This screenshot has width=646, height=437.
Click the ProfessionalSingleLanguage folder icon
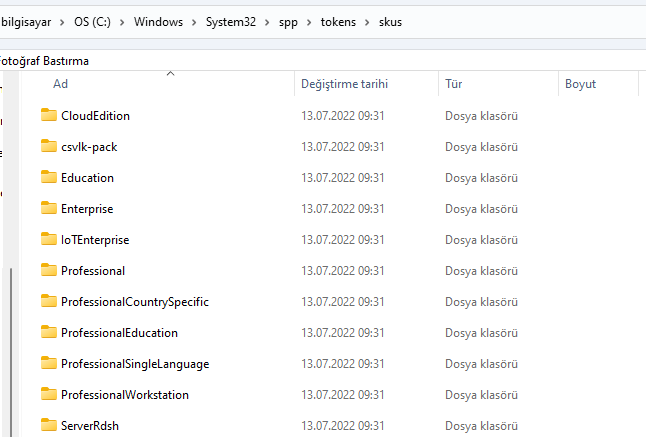49,363
